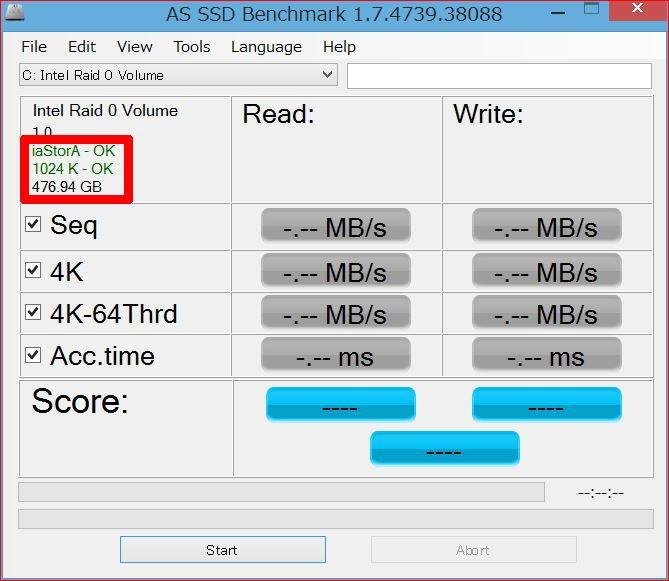Click the disabled Abort button
Image resolution: width=669 pixels, height=581 pixels.
474,550
